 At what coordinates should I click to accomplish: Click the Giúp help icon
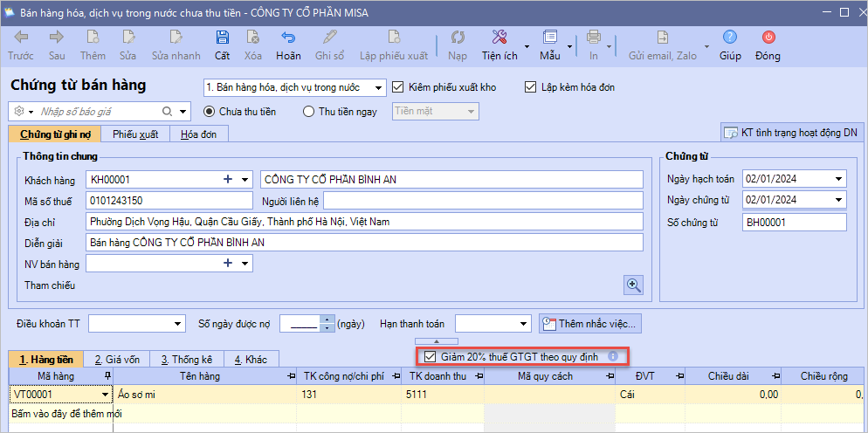coord(730,38)
